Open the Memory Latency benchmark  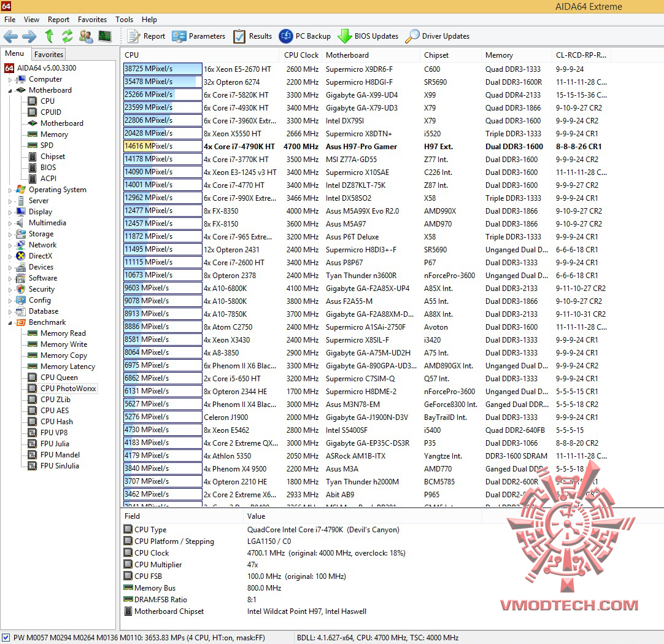(68, 367)
